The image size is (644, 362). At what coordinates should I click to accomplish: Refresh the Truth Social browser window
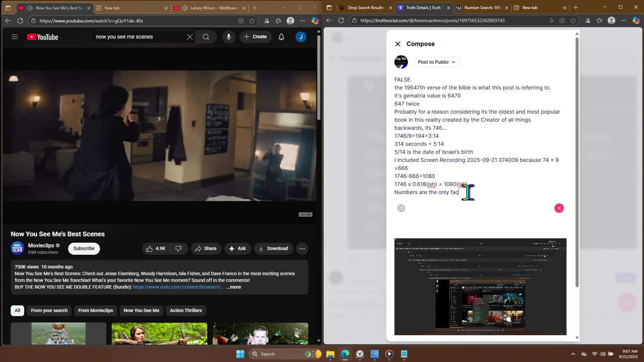tap(341, 21)
